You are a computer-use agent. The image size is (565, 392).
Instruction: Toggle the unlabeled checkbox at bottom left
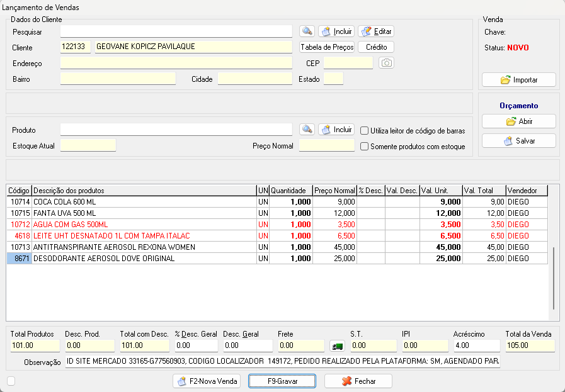11,381
